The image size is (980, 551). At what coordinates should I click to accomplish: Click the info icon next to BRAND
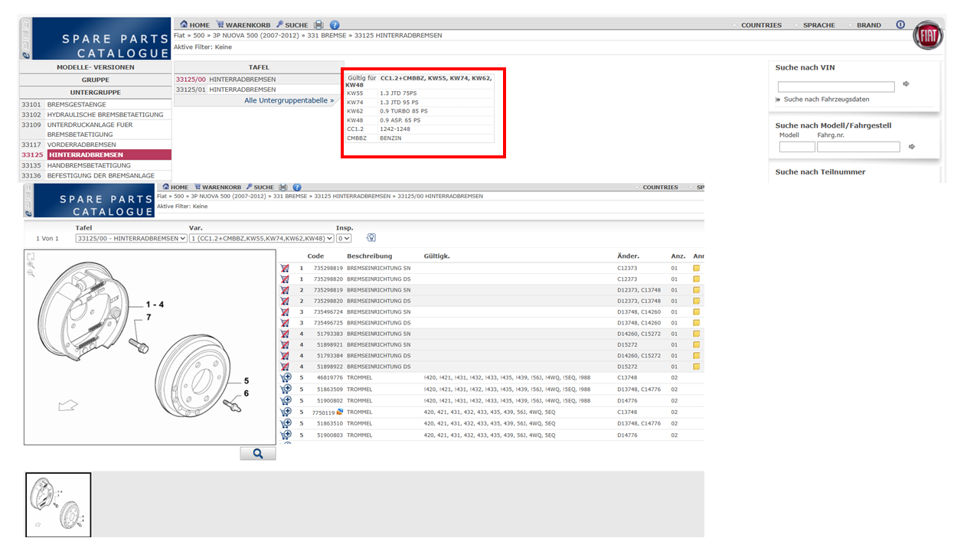(x=900, y=24)
